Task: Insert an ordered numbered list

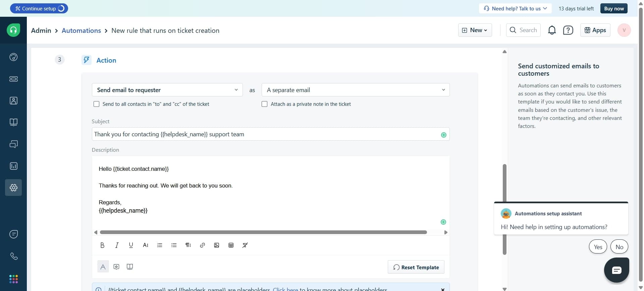Action: pos(160,245)
